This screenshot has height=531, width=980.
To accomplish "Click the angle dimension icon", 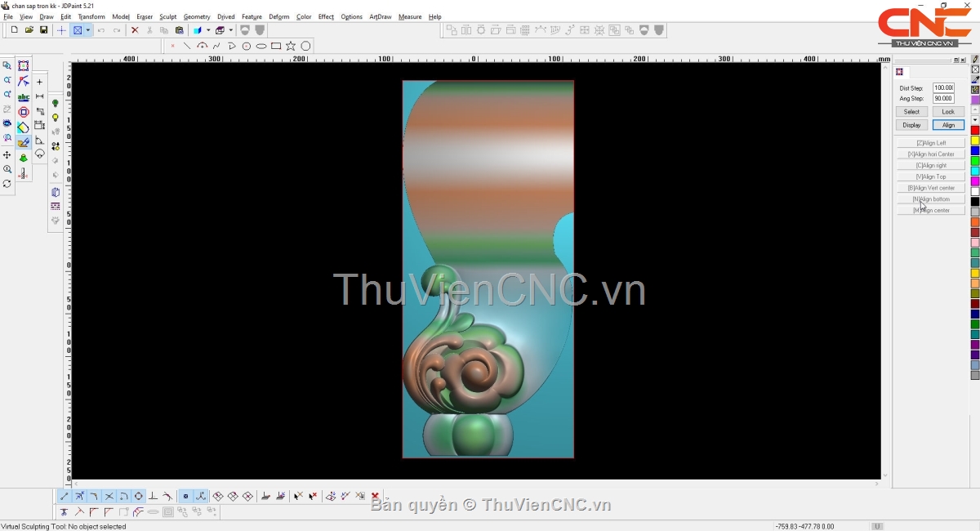I will point(39,141).
